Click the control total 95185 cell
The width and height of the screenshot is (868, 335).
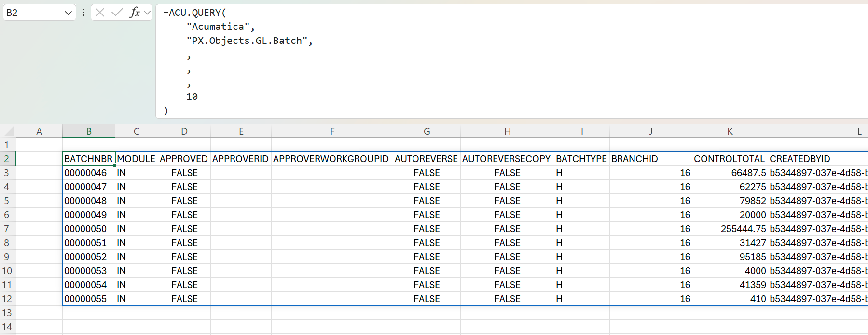[730, 257]
